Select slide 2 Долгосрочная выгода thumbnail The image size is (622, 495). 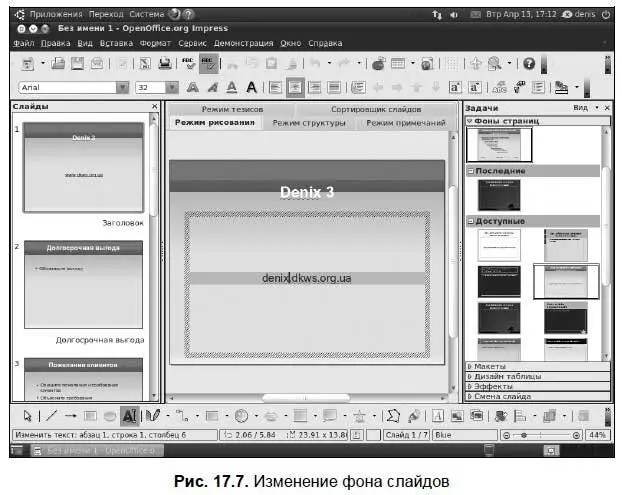[x=83, y=284]
